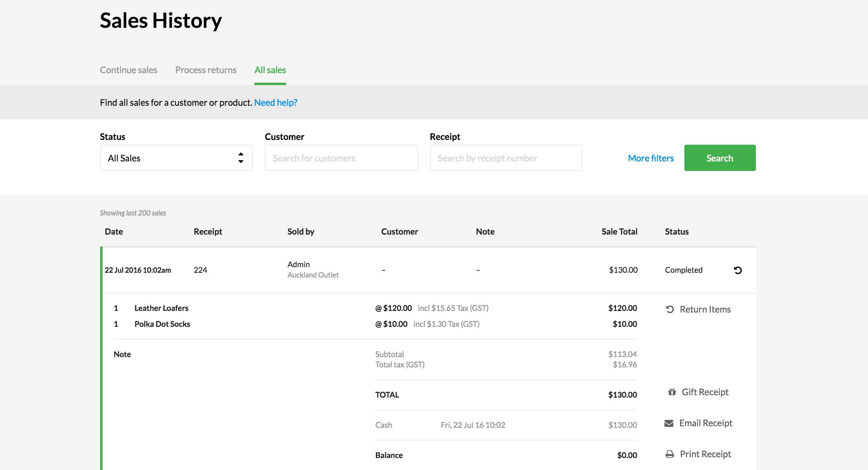Image resolution: width=868 pixels, height=470 pixels.
Task: Click the return arrow icon beside Completed
Action: click(738, 270)
